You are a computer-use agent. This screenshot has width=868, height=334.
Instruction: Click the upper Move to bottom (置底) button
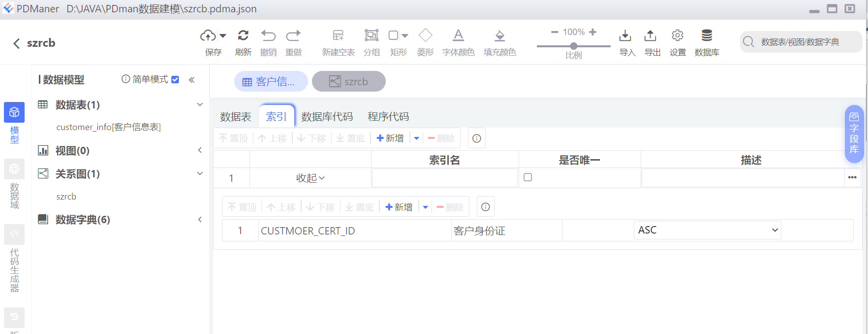(x=351, y=138)
